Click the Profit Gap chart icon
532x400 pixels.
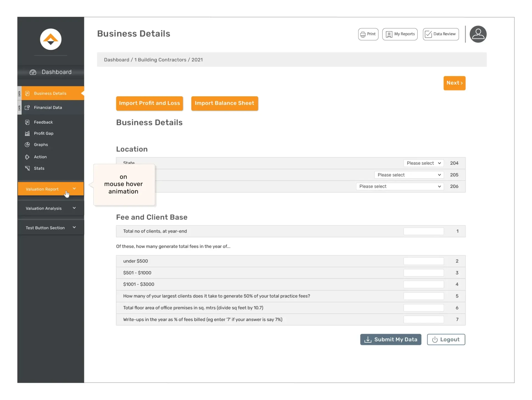[27, 133]
